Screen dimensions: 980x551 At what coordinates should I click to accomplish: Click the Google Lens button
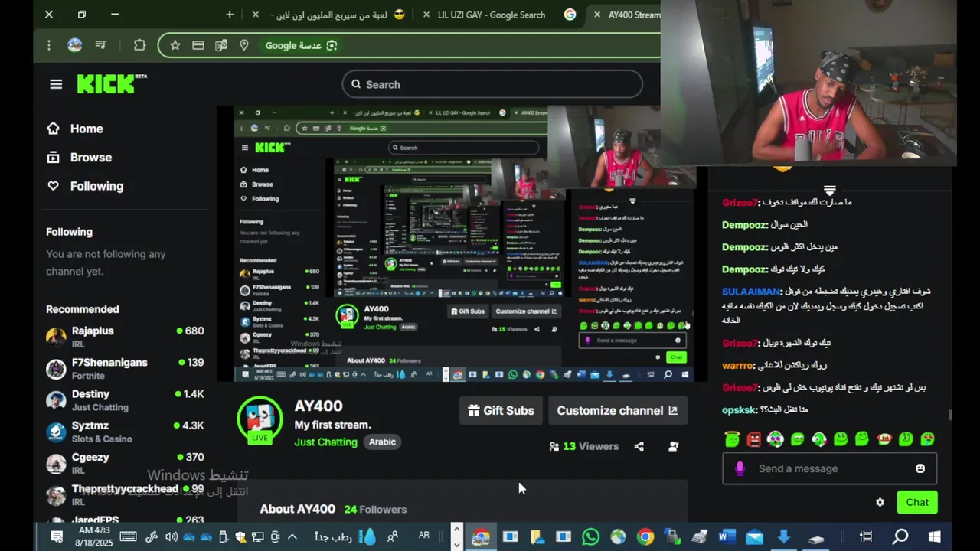pos(301,45)
